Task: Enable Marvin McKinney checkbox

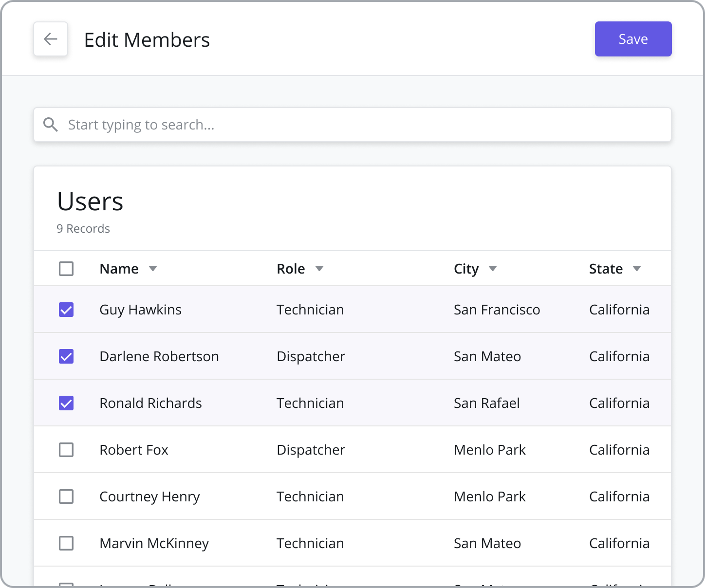Action: 66,543
